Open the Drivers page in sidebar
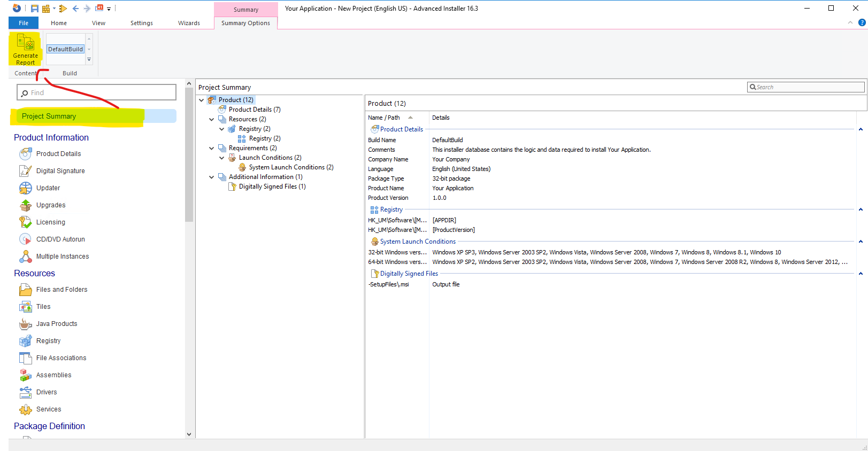 click(x=47, y=392)
